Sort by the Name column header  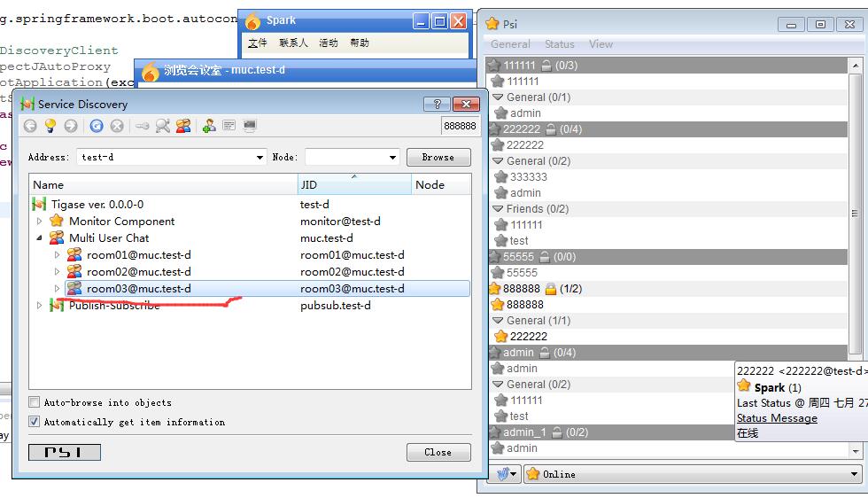(x=163, y=184)
